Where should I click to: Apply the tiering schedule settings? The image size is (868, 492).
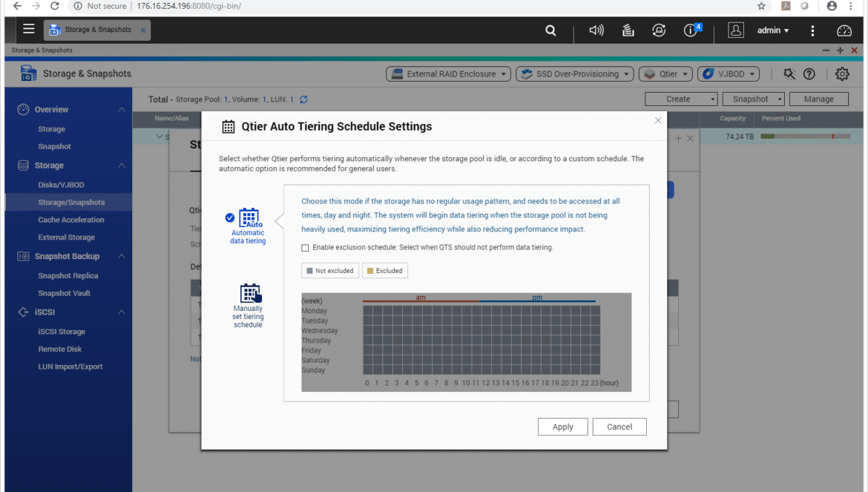point(562,427)
